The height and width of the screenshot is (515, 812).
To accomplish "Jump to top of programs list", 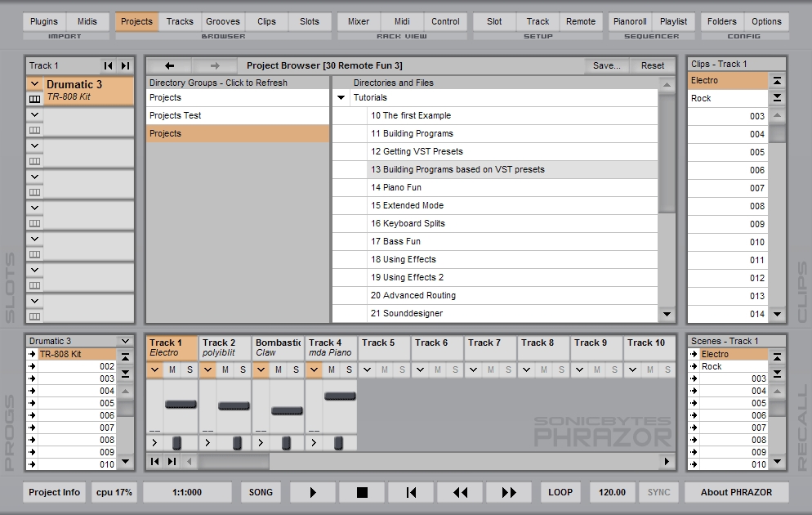I will 125,357.
